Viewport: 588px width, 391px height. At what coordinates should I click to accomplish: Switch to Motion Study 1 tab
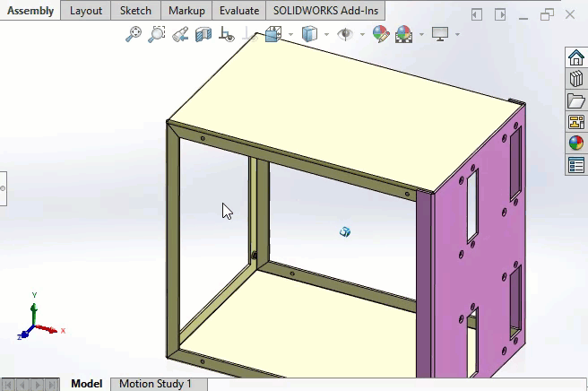coord(155,384)
